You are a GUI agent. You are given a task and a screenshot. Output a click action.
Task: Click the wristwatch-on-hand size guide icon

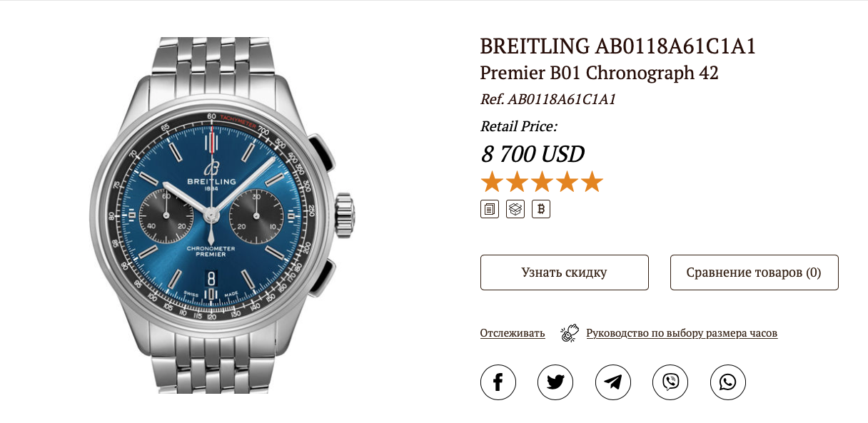coord(570,333)
